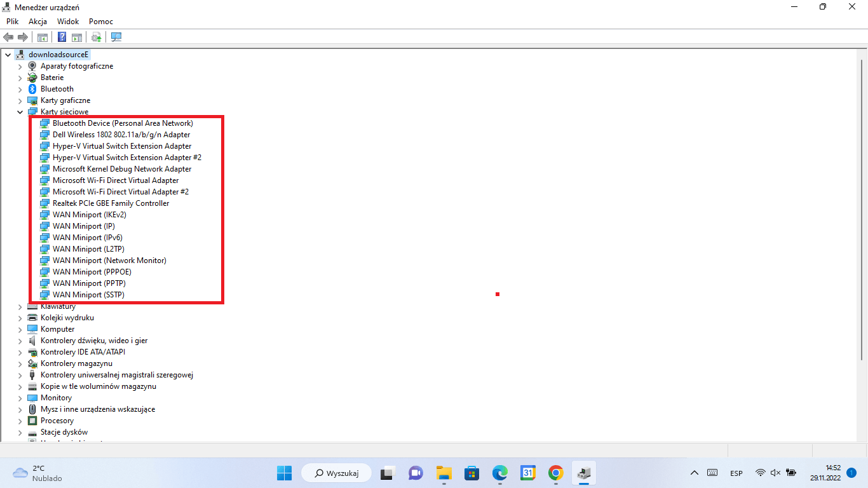Select Hyper-V Virtual Switch Extension Adapter #2
The width and height of the screenshot is (868, 488).
click(127, 158)
